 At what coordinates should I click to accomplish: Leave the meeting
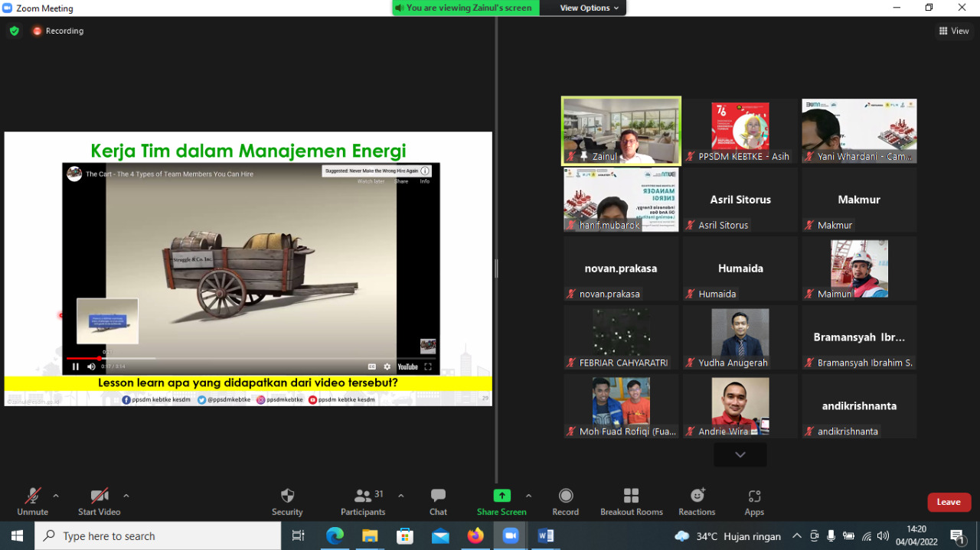coord(949,502)
